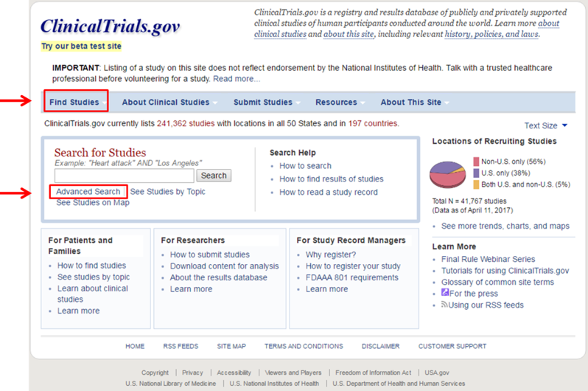Open the 197 countries link
Image resolution: width=588 pixels, height=391 pixels.
pyautogui.click(x=373, y=124)
